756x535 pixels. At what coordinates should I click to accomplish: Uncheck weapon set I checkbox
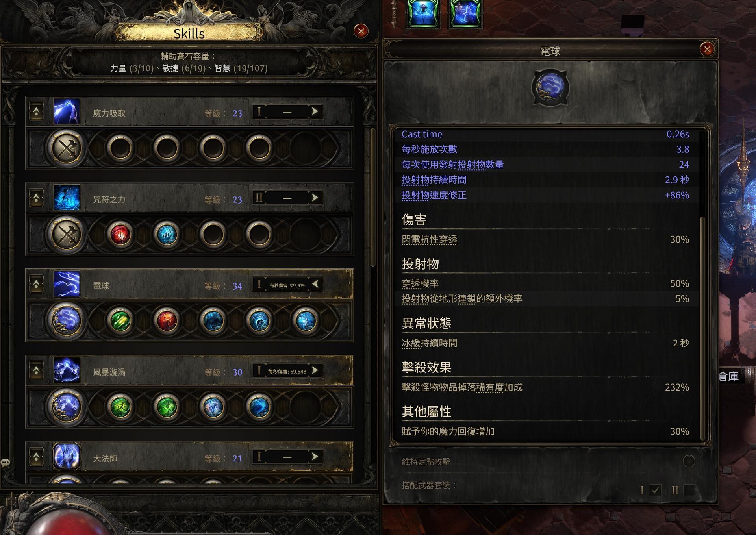(x=656, y=490)
